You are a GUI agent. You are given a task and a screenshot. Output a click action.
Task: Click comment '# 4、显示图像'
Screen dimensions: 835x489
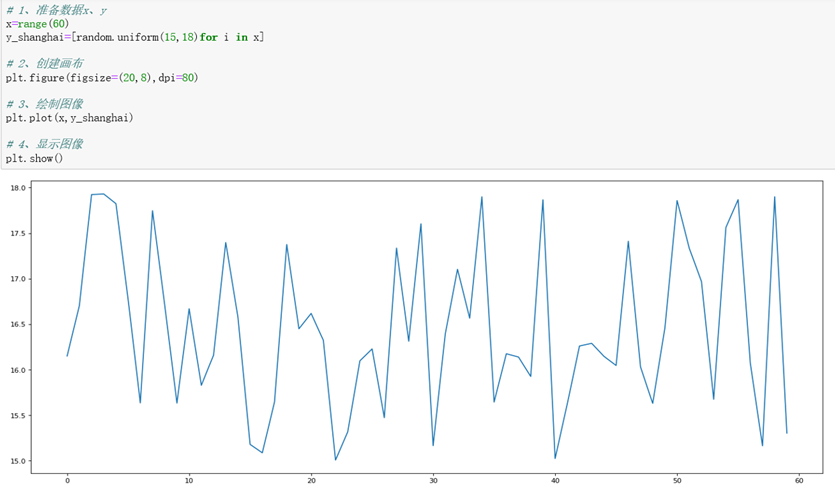tap(45, 144)
